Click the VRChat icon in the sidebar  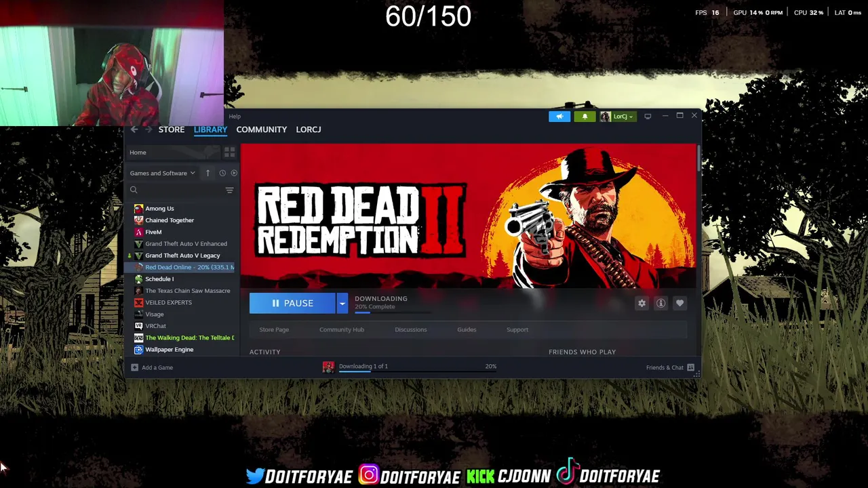click(138, 326)
